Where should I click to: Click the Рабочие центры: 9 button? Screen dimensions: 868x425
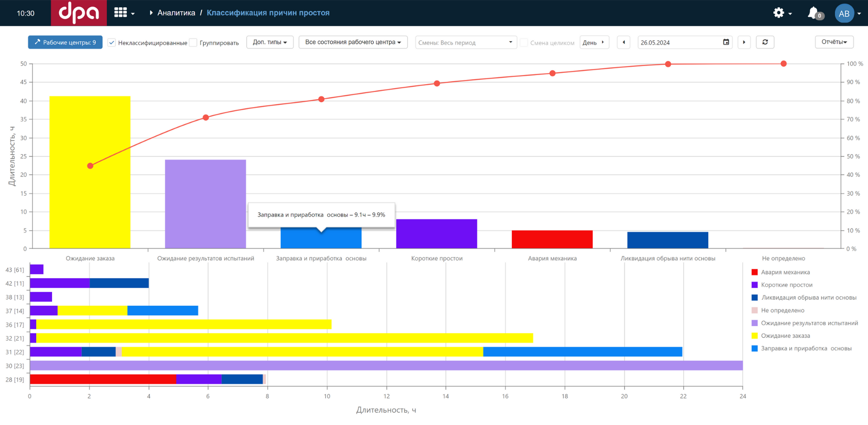(x=65, y=42)
